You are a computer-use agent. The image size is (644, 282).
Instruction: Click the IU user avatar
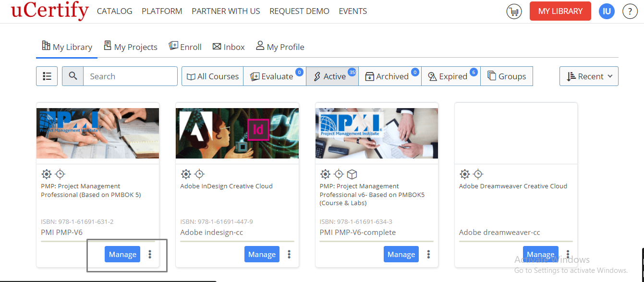[607, 11]
